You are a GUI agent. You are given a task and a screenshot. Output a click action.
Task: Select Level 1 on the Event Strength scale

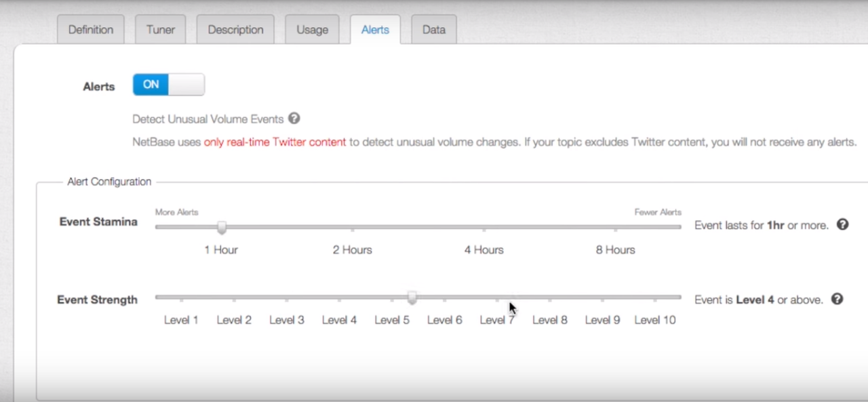180,297
